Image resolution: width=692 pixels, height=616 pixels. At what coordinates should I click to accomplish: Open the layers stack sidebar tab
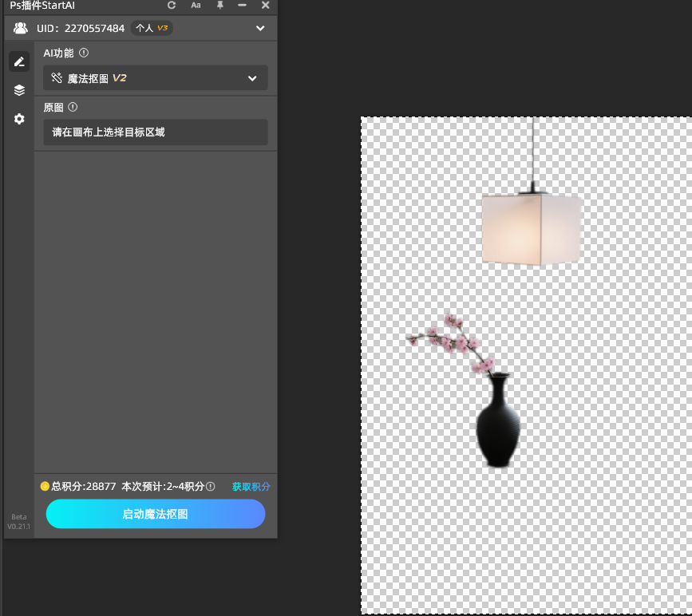point(19,90)
